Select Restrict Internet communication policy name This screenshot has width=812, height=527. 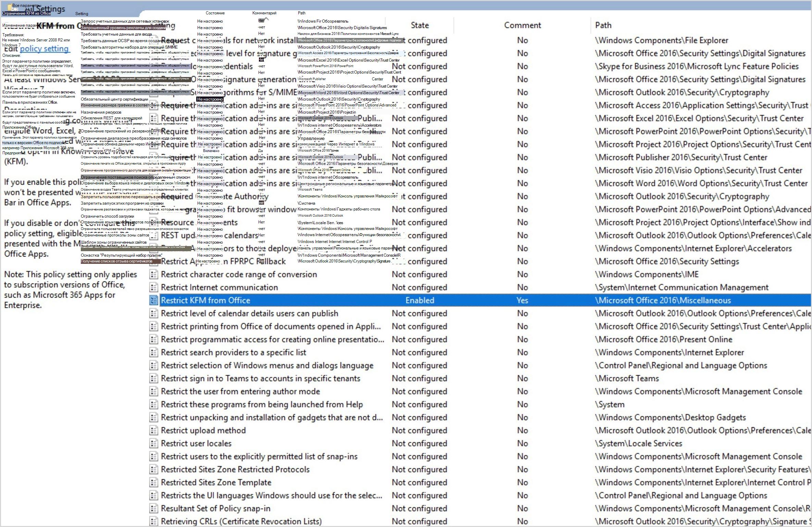(x=219, y=287)
